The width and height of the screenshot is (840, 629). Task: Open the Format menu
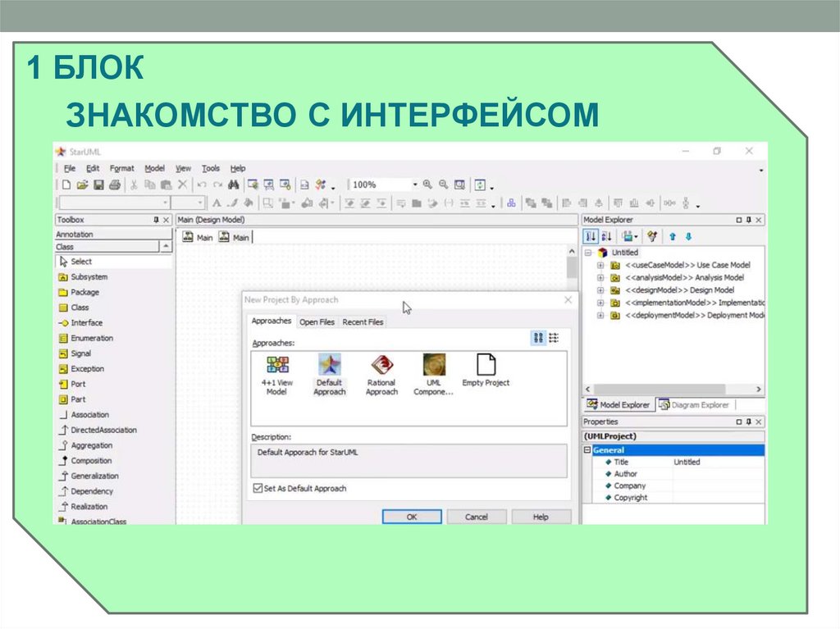pyautogui.click(x=121, y=168)
